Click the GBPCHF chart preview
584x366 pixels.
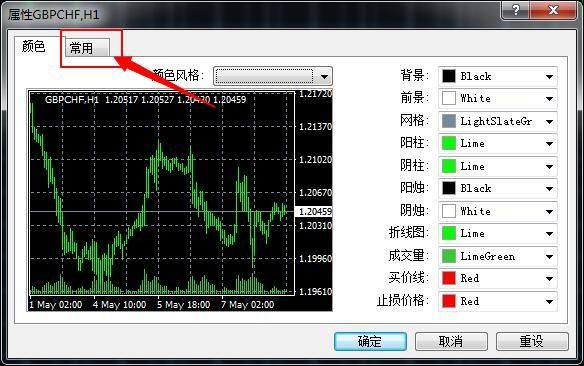(180, 200)
